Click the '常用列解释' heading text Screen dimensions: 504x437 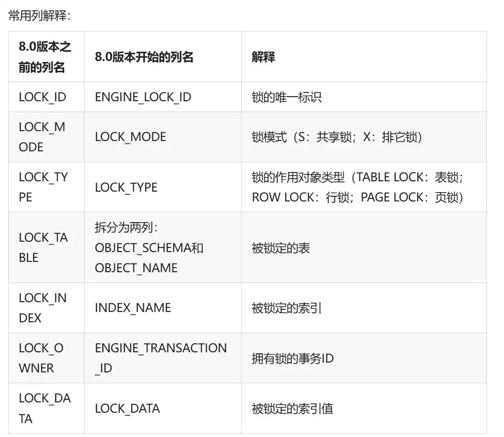39,15
